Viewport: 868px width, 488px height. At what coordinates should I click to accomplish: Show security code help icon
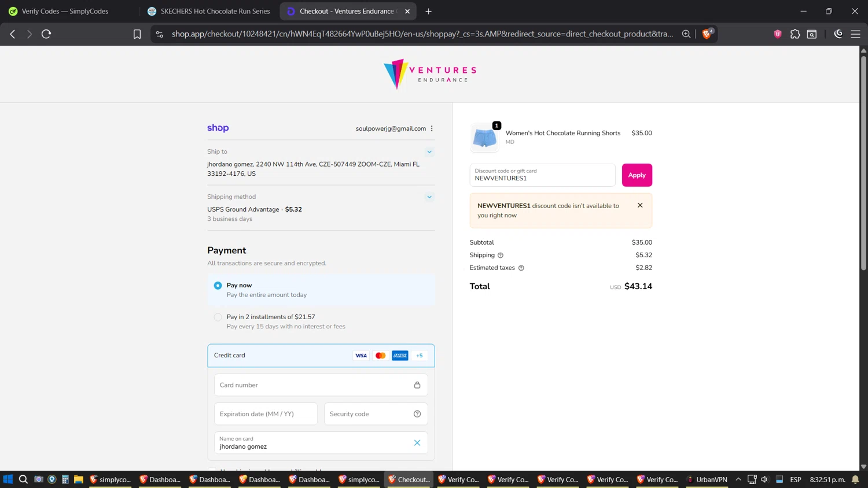point(417,414)
